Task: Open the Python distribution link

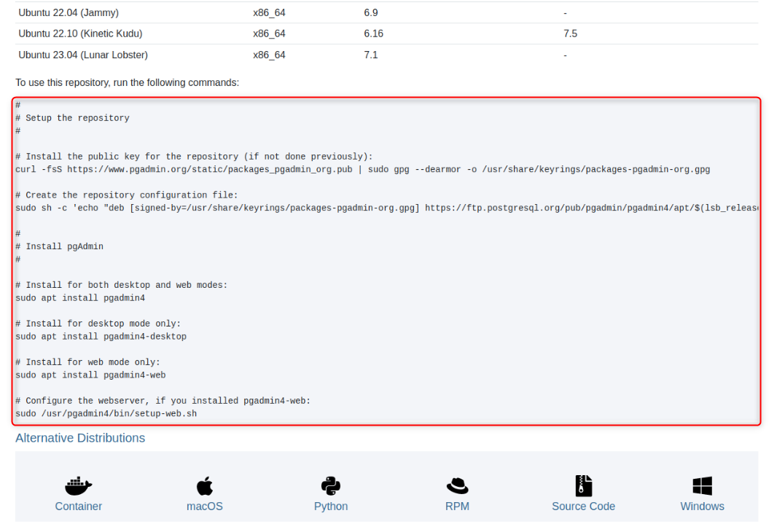Action: click(330, 506)
